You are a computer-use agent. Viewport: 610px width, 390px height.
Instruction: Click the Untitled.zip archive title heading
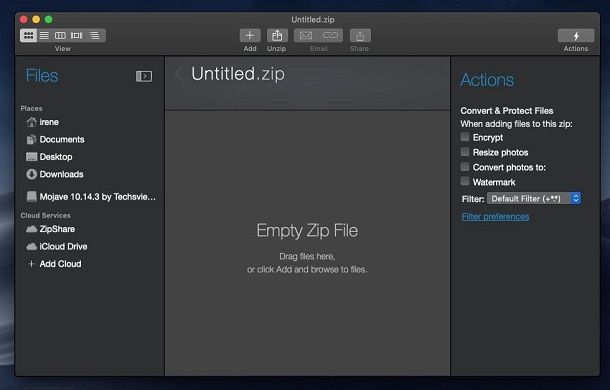[238, 74]
